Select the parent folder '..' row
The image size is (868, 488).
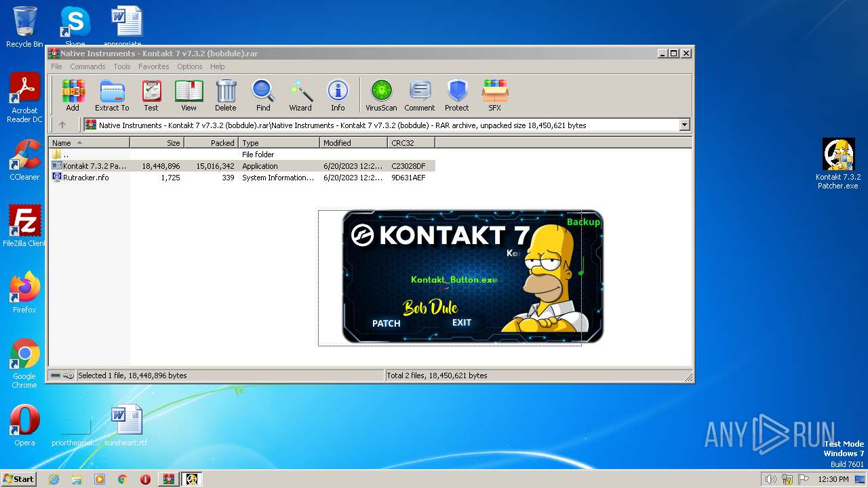[242, 155]
